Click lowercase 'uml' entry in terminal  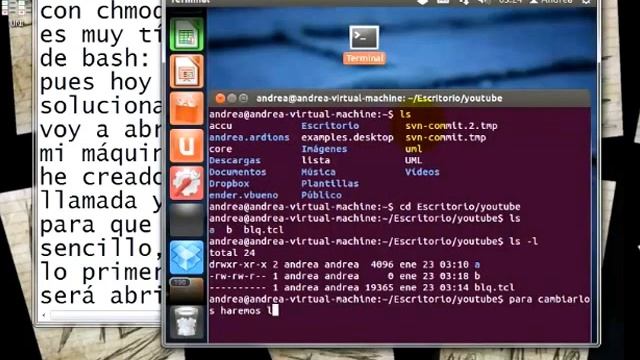click(413, 149)
